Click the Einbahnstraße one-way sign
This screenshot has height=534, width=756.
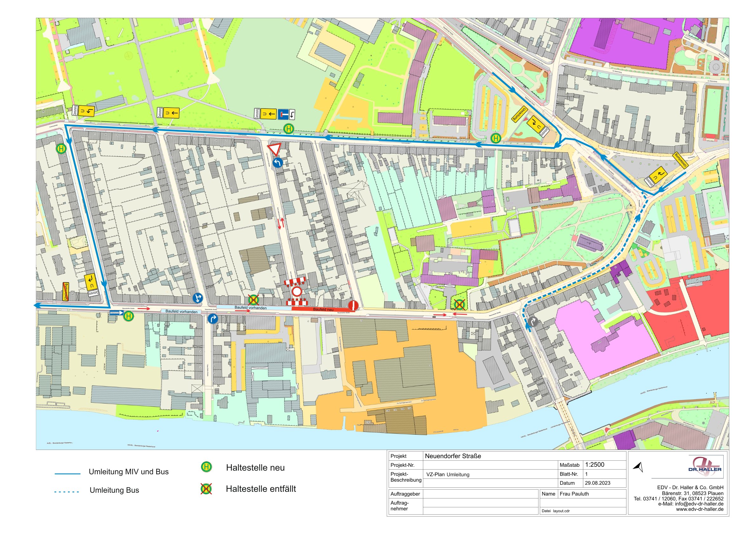pos(117,313)
